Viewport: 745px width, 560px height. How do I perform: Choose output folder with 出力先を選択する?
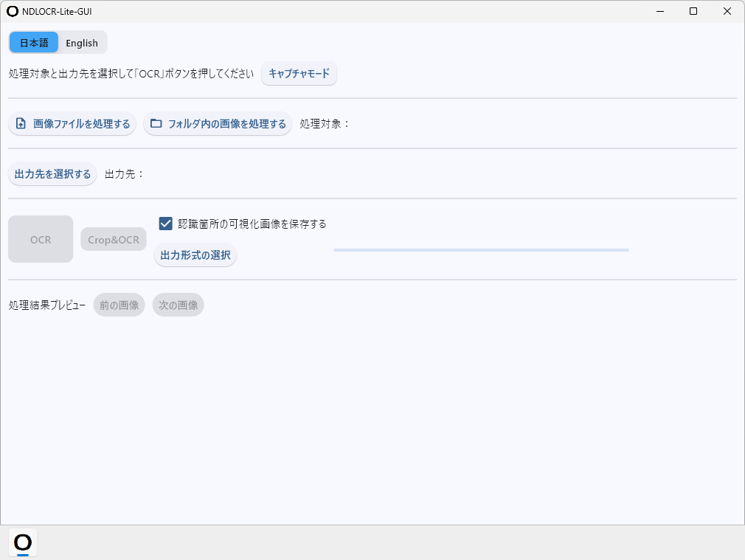coord(52,174)
